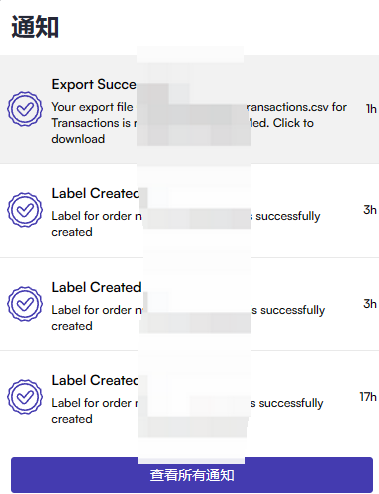Select 'Label for order' text in first label notification
The height and width of the screenshot is (494, 379).
click(x=92, y=216)
